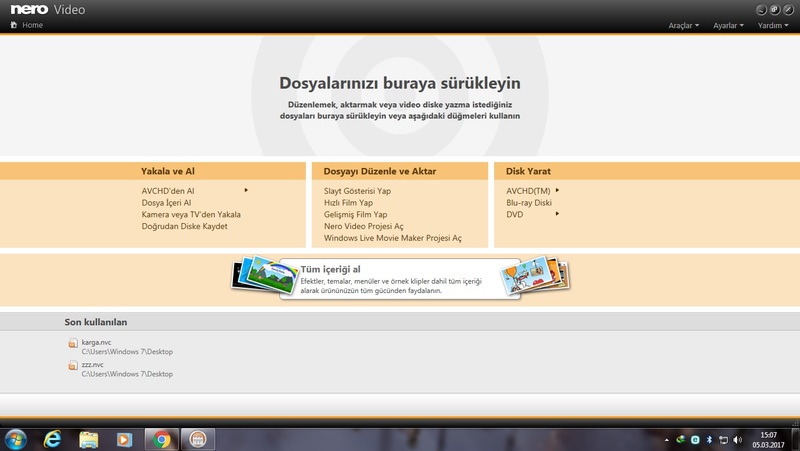Screen dimensions: 800x451
Task: Click the karga.nvc file icon
Action: [x=73, y=343]
